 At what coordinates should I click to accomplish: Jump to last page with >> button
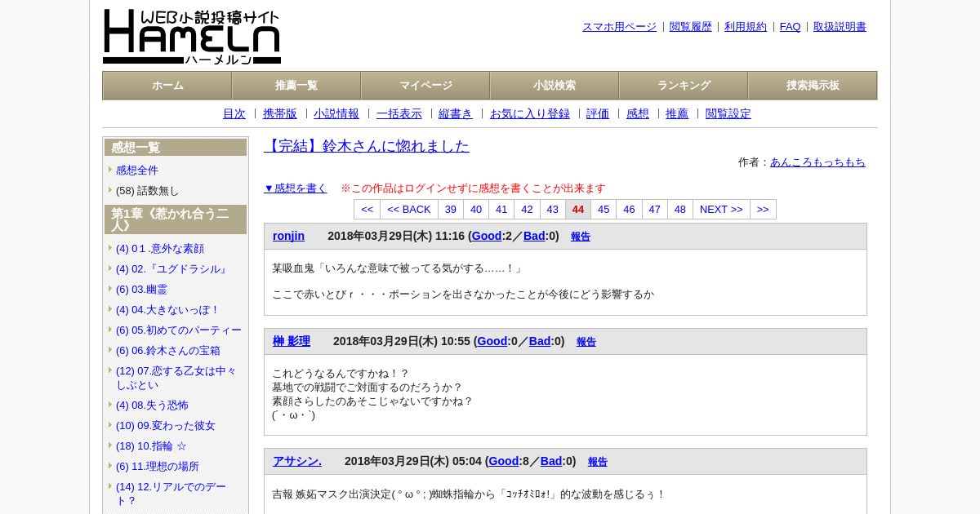point(763,210)
